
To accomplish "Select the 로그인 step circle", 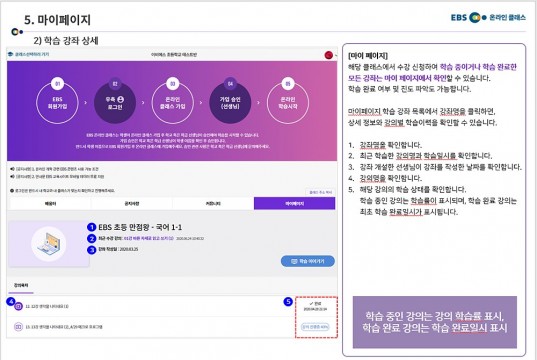I will tap(115, 103).
